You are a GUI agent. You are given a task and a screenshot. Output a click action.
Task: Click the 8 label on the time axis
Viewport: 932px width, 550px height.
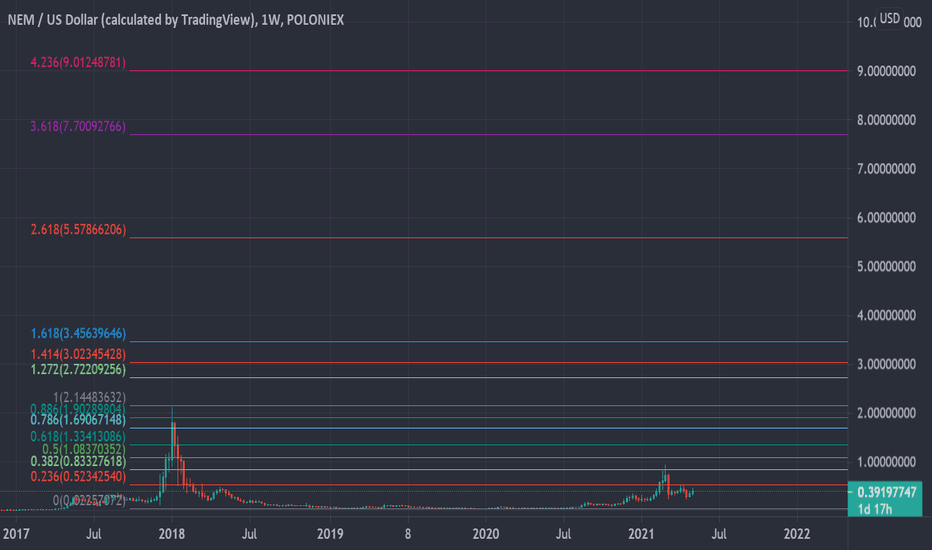[408, 533]
